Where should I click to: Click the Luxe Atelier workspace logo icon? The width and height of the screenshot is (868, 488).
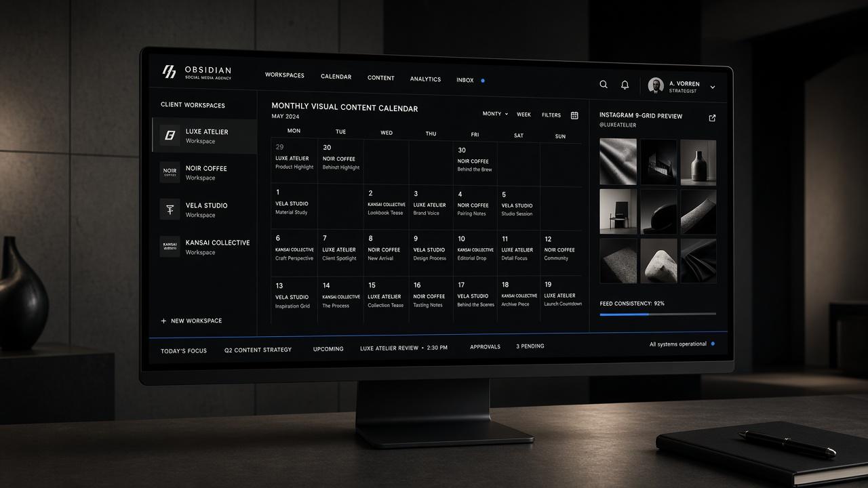click(x=170, y=136)
